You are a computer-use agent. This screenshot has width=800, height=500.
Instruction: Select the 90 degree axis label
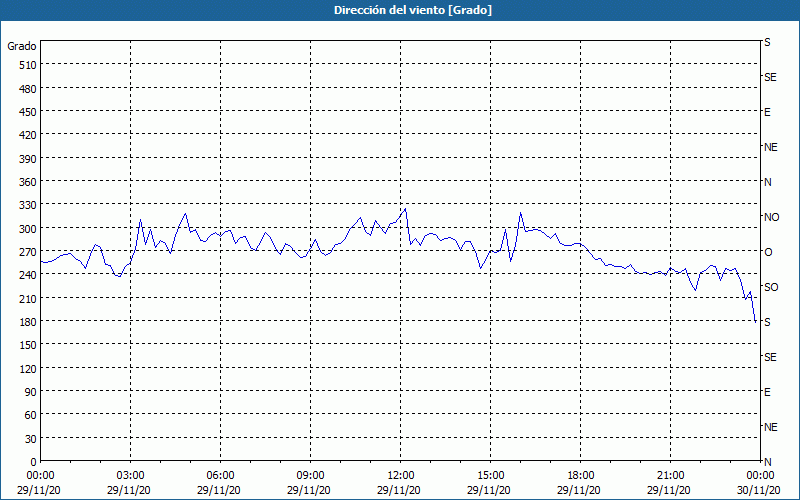pyautogui.click(x=31, y=392)
